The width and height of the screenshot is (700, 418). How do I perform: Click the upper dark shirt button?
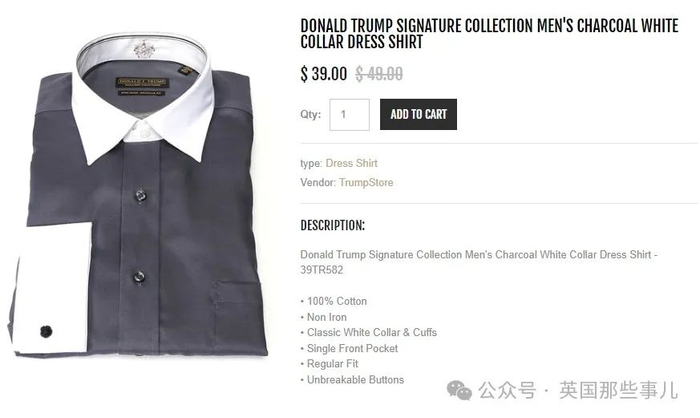coord(141,195)
